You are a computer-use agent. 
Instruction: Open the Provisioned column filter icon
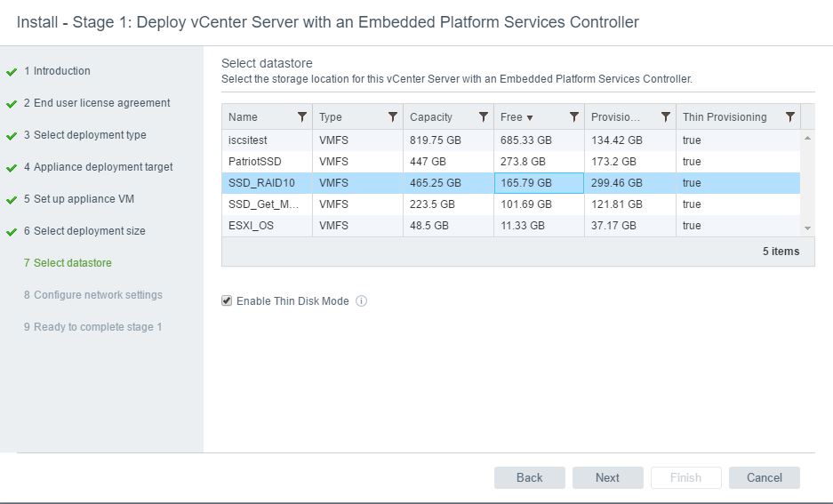tap(665, 116)
